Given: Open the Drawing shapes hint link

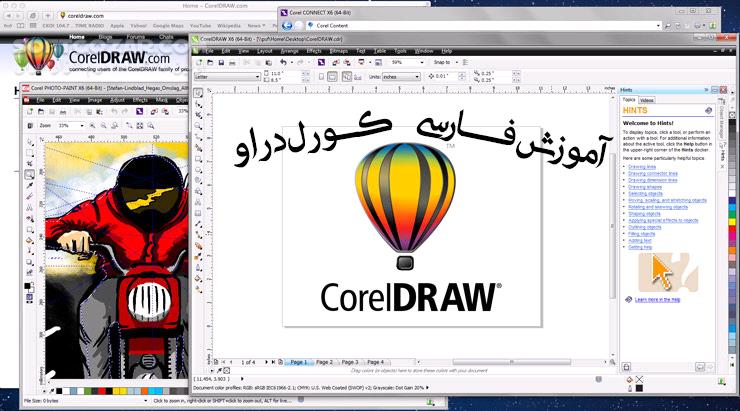Looking at the screenshot, I should click(x=645, y=187).
